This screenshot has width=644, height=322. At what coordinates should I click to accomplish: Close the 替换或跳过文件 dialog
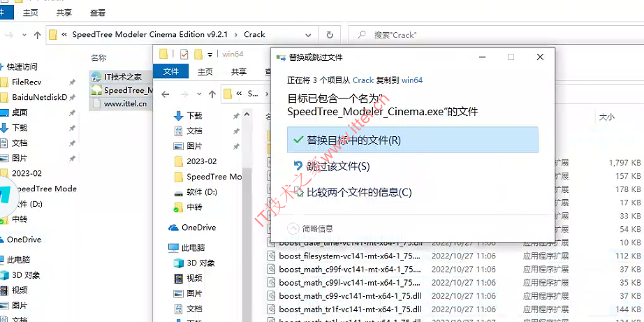pos(540,57)
